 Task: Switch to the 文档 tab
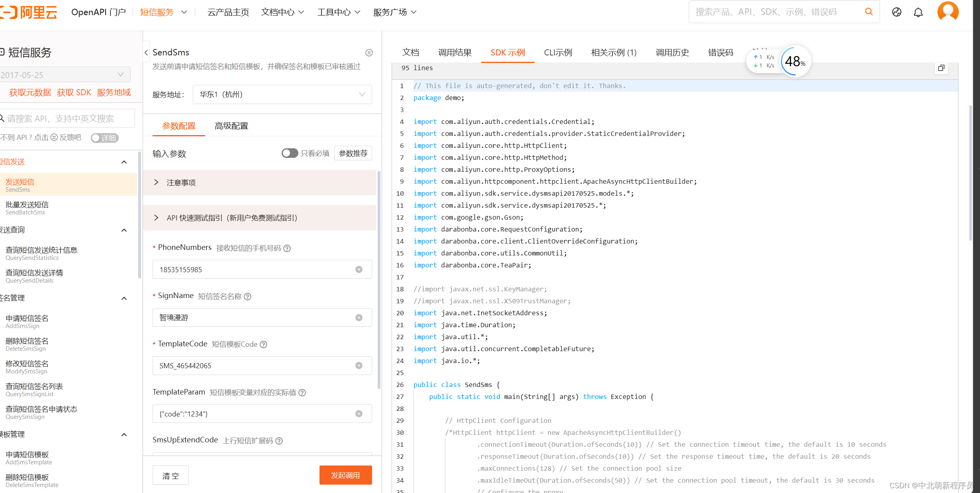click(x=411, y=53)
